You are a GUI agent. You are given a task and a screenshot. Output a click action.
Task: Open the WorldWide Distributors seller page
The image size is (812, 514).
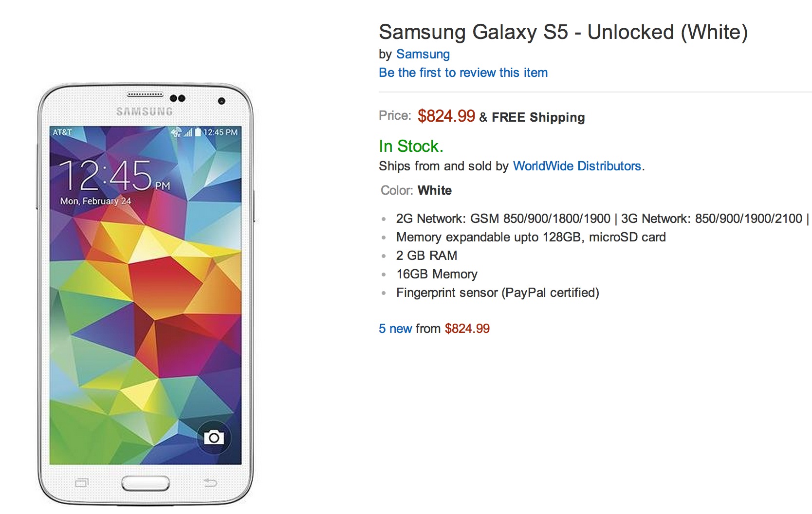577,166
